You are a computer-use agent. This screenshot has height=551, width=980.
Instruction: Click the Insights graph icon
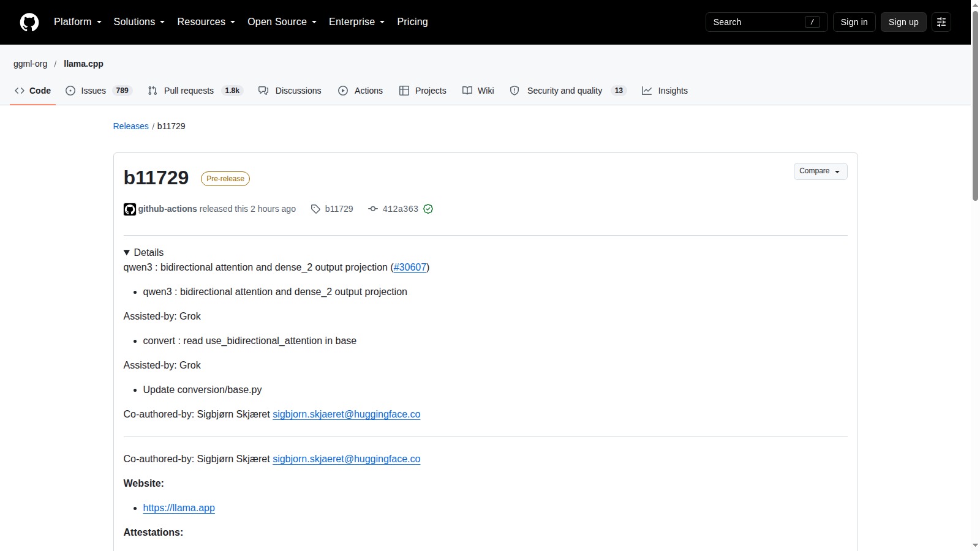[x=647, y=91]
